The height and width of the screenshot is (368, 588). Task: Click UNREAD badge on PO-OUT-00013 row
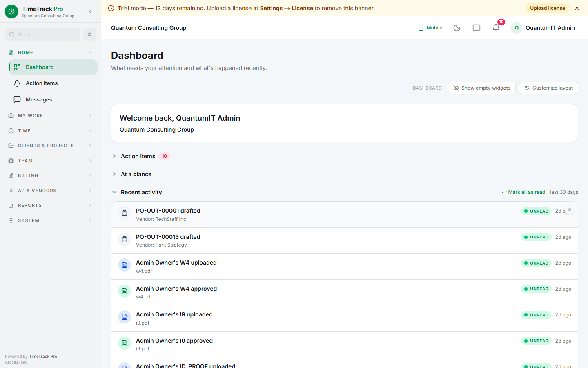click(x=536, y=237)
